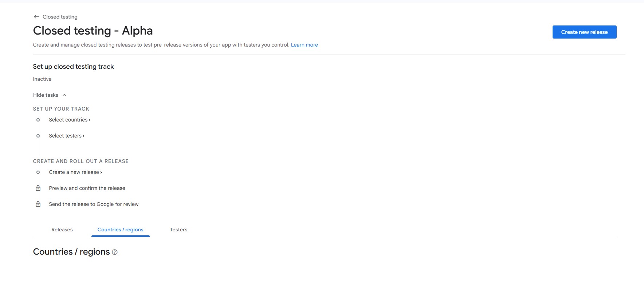
Task: Switch to the Releases tab
Action: click(62, 230)
